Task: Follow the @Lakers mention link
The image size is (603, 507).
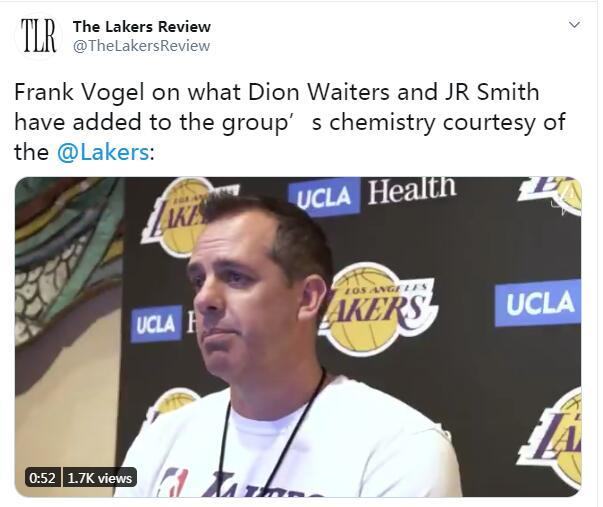Action: tap(103, 152)
